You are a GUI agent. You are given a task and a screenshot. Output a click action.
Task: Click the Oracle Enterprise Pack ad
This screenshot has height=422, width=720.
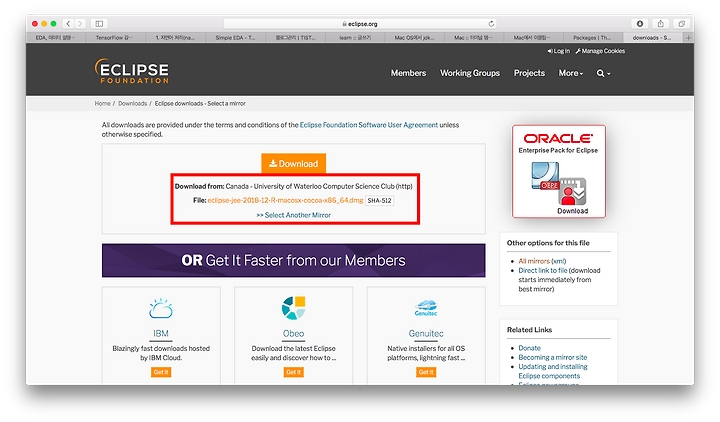click(559, 171)
